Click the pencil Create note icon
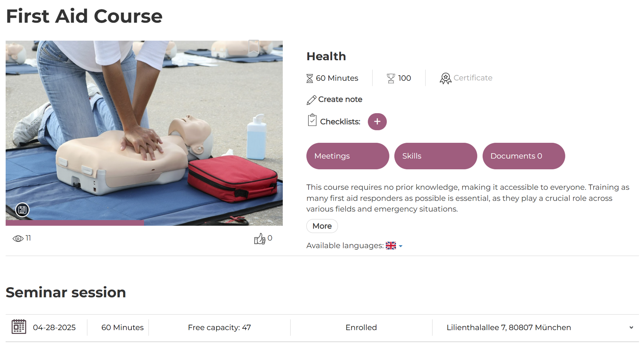The width and height of the screenshot is (644, 343). point(311,100)
